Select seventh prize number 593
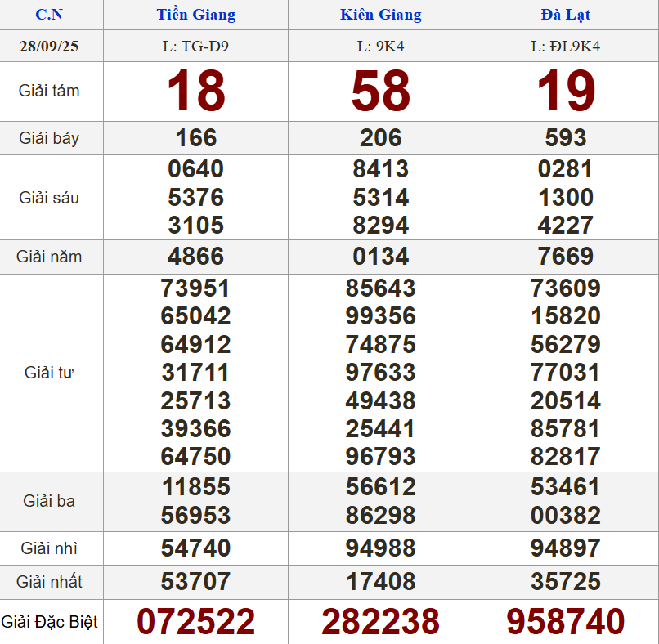Viewport: 659px width, 644px height. tap(565, 137)
